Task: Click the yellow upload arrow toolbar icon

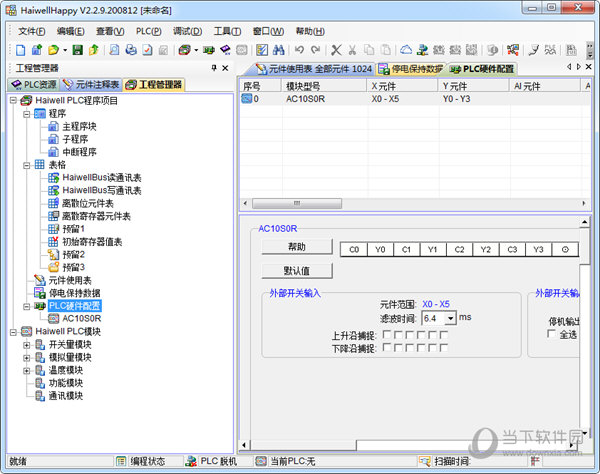Action: 94,50
